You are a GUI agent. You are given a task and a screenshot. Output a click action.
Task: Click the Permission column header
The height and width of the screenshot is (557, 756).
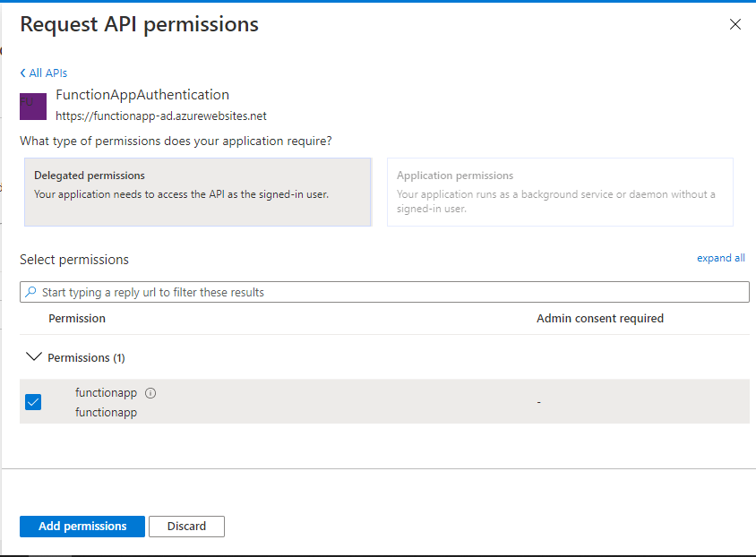(77, 319)
